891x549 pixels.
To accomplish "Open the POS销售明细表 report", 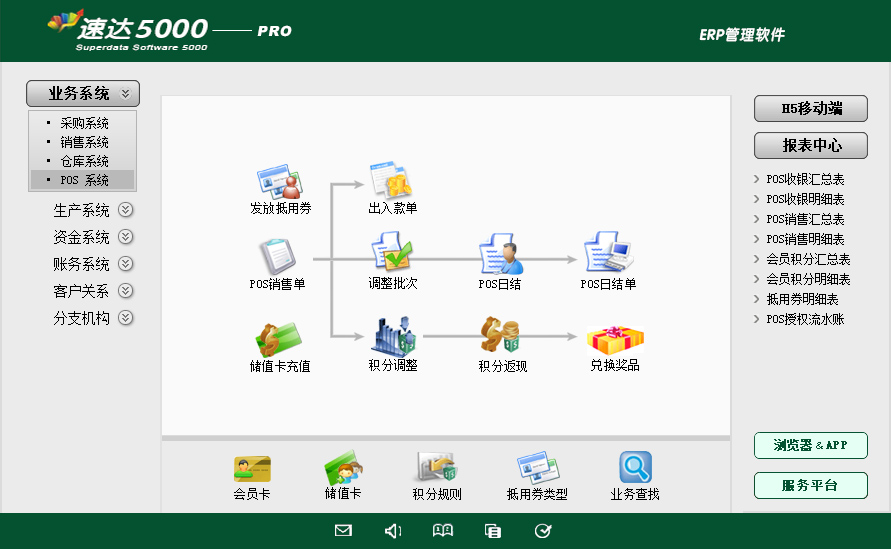I will pos(805,239).
